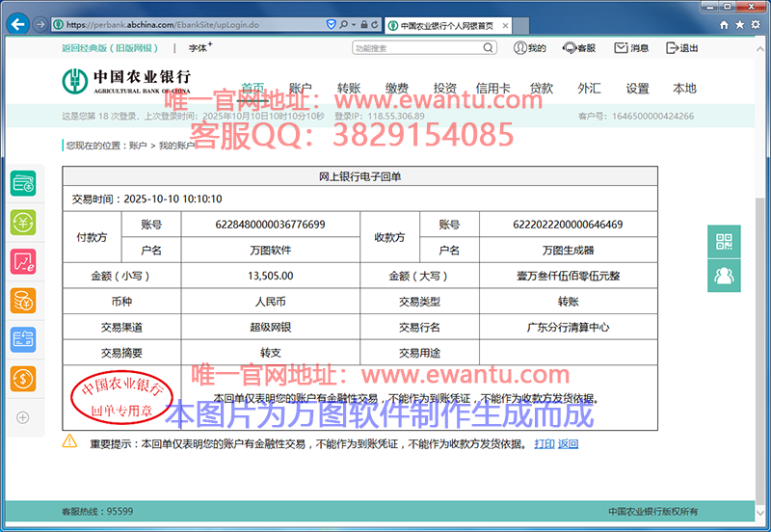Click payer name 万图软件
The width and height of the screenshot is (771, 532).
[271, 251]
